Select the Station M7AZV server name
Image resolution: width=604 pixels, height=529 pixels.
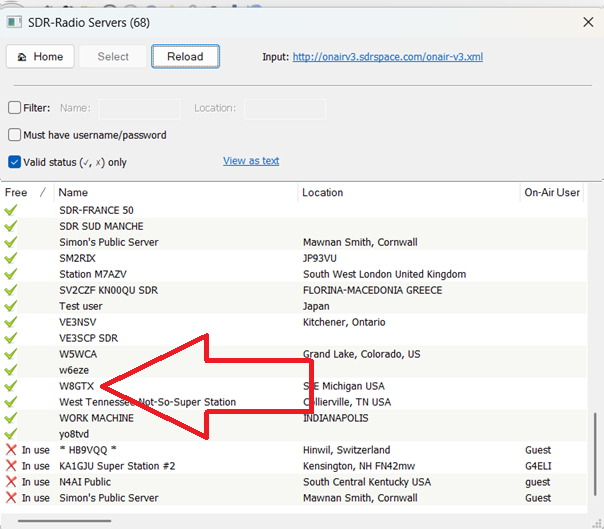(x=93, y=274)
